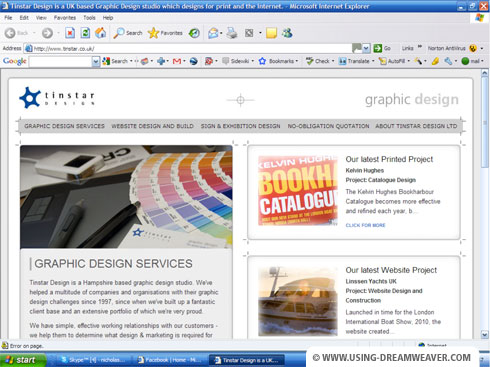Open the Favorites menu
The width and height of the screenshot is (490, 367).
tap(65, 18)
